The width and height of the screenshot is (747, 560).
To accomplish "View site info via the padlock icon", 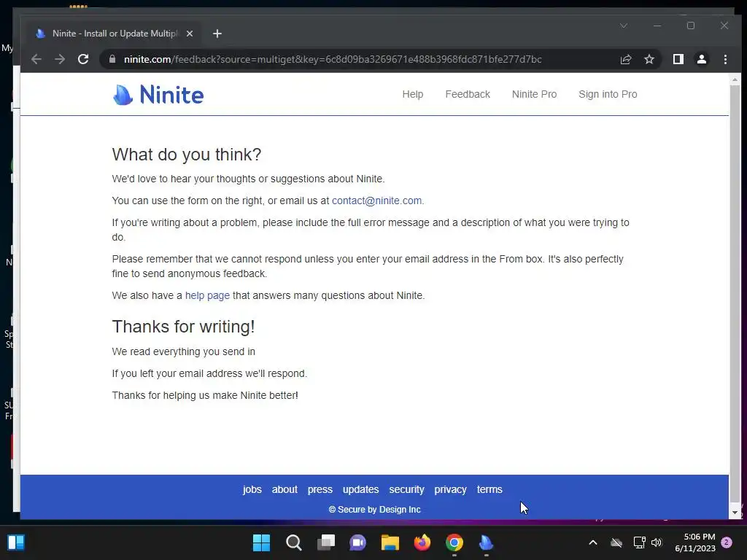I will 112,59.
